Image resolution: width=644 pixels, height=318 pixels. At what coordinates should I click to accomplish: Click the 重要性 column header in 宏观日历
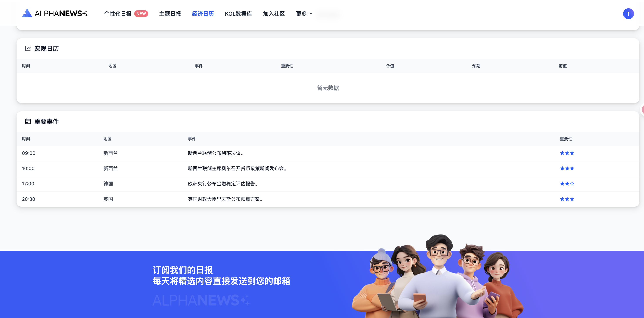pyautogui.click(x=287, y=66)
